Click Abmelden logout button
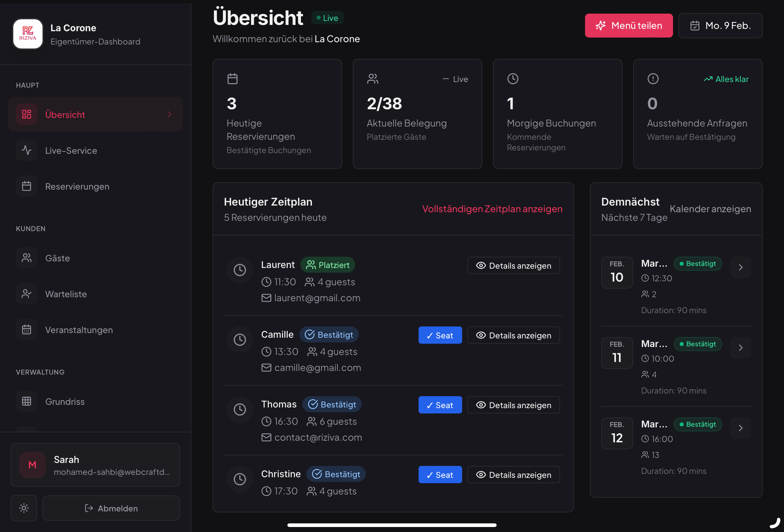 [x=111, y=508]
